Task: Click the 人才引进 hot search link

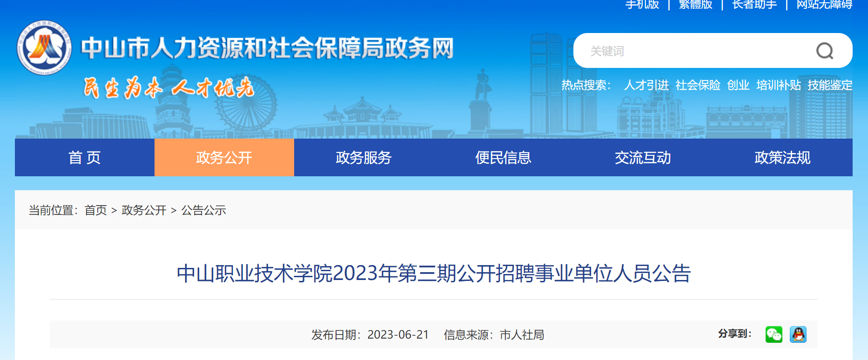Action: click(x=646, y=85)
